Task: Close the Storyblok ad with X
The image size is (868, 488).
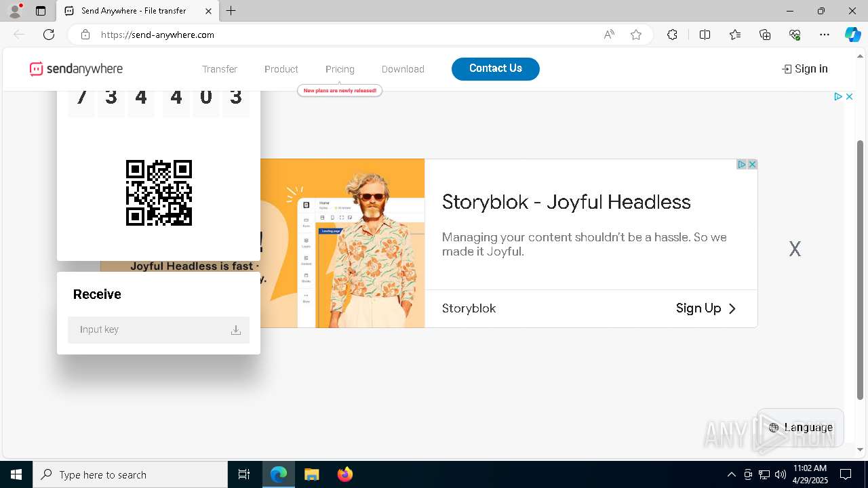Action: click(x=752, y=165)
